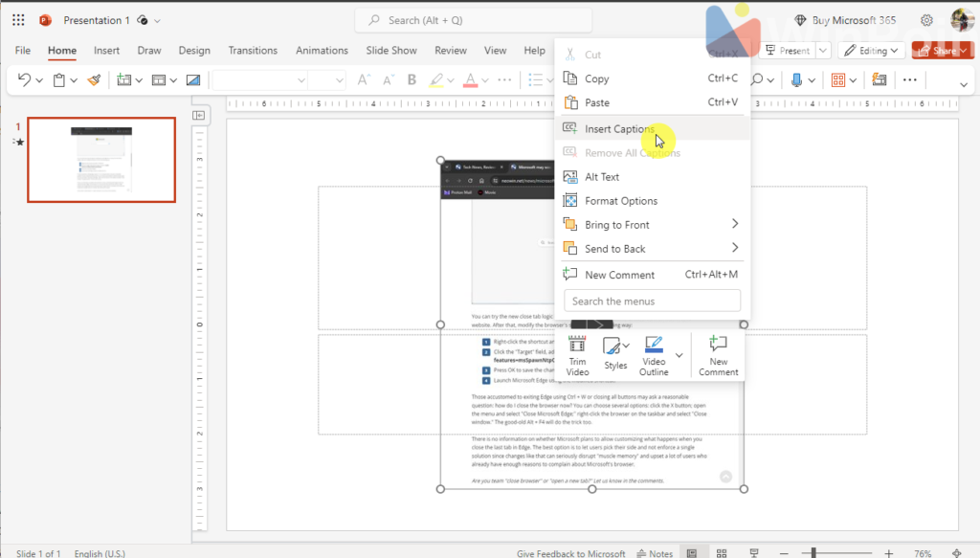Viewport: 980px width, 558px height.
Task: Click the Dictate microphone icon
Action: pyautogui.click(x=796, y=80)
